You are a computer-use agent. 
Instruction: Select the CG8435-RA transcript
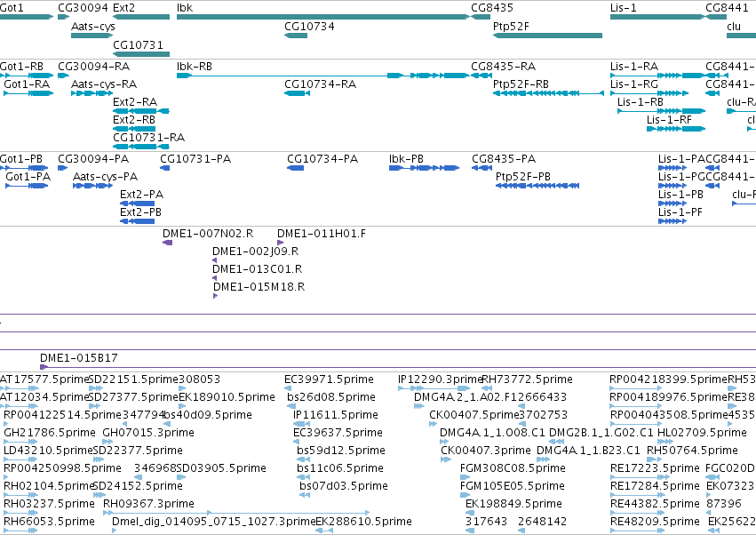click(481, 76)
